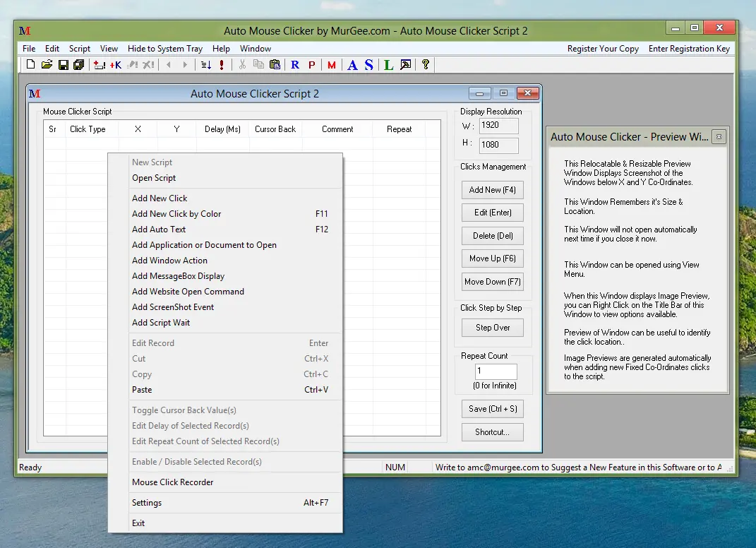Image resolution: width=756 pixels, height=548 pixels.
Task: Select Add Website Open Command
Action: click(236, 292)
